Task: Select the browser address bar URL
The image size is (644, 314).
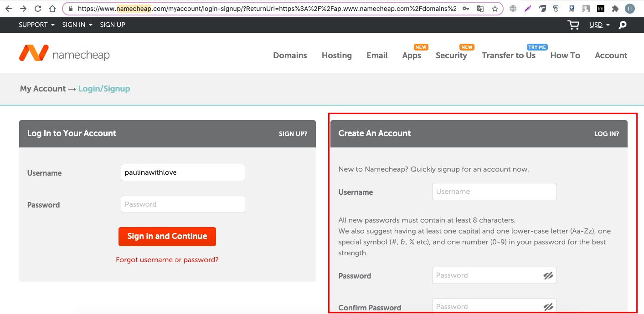Action: coord(267,9)
